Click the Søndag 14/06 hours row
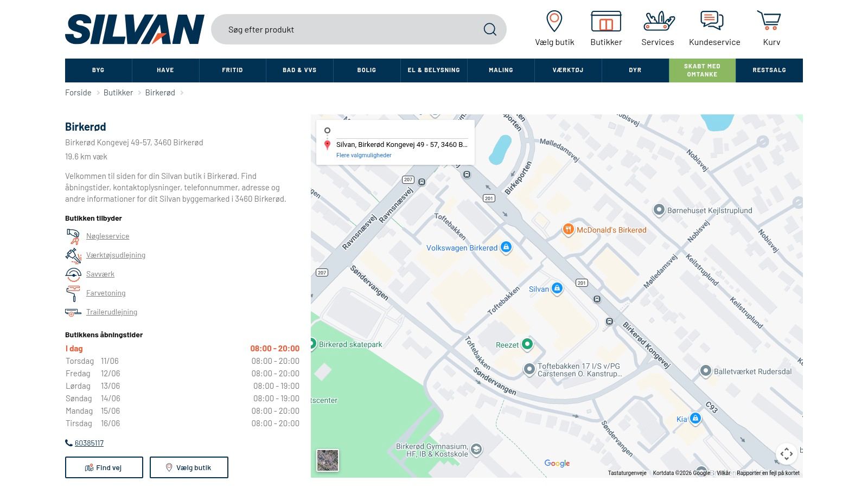868x488 pixels. [x=182, y=399]
